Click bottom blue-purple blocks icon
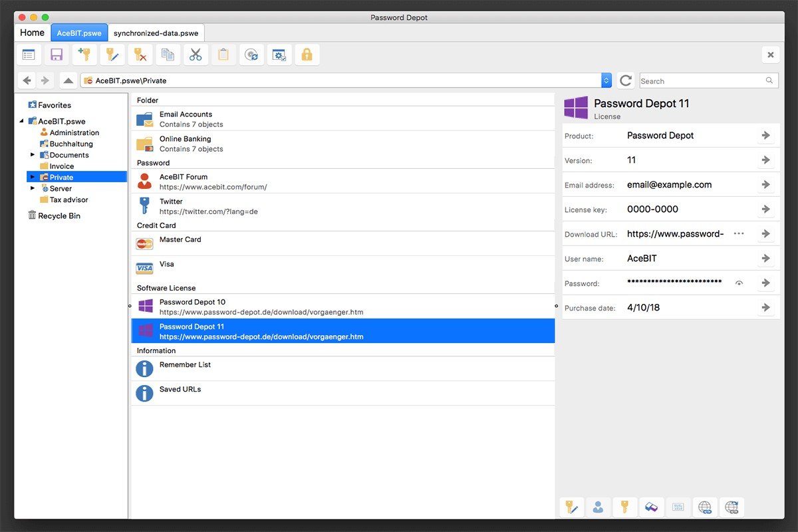 point(652,507)
